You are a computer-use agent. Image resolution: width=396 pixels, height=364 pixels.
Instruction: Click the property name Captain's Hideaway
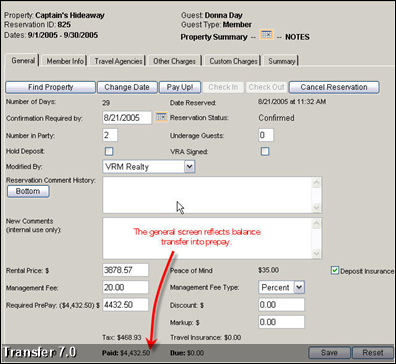tap(70, 15)
